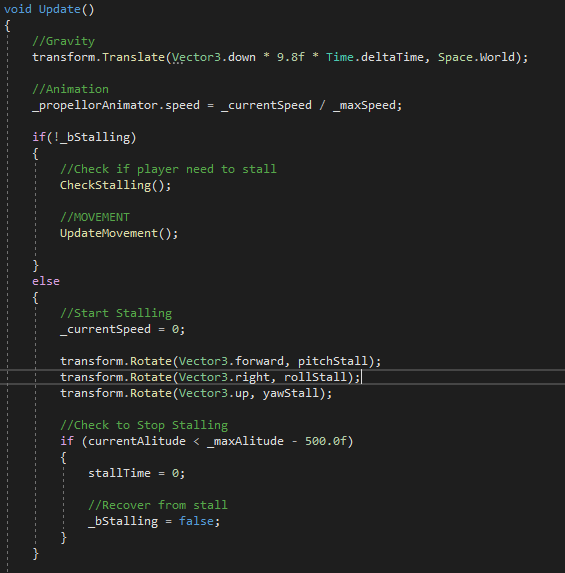Image resolution: width=565 pixels, height=573 pixels.
Task: Click the 'currentAlitude' variable
Action: [x=137, y=441]
